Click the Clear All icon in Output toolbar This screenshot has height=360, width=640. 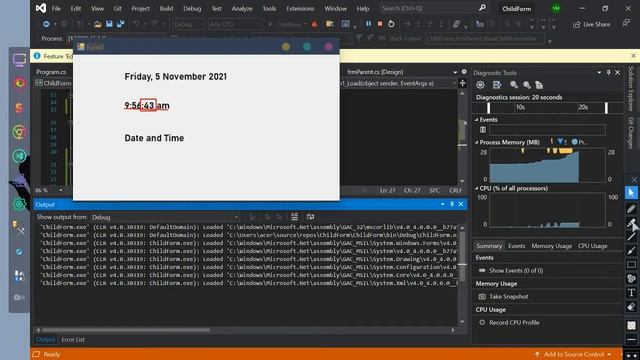pos(294,217)
